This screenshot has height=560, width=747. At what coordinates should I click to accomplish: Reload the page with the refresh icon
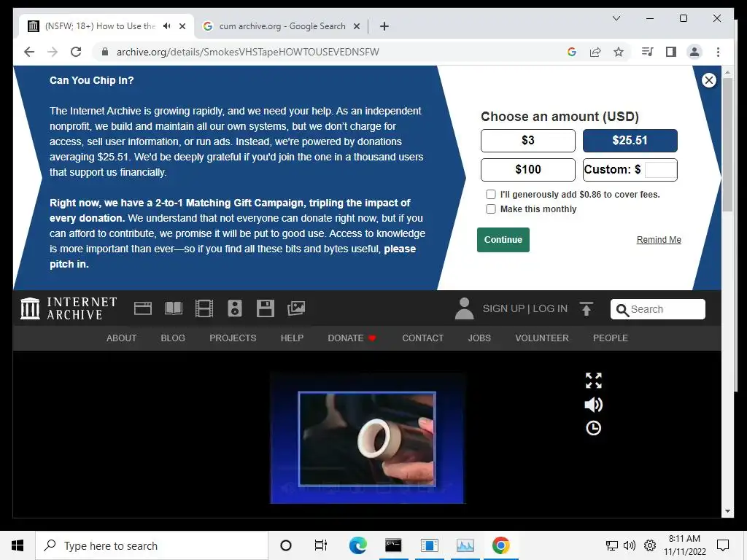pyautogui.click(x=76, y=52)
